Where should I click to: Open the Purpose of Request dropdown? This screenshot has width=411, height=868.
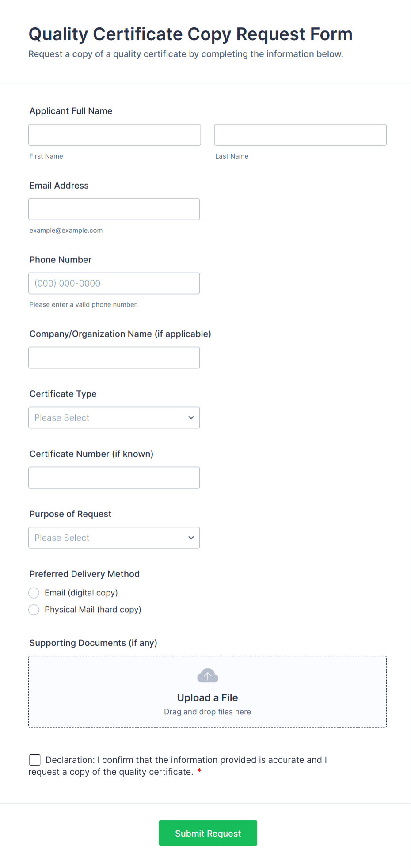114,538
